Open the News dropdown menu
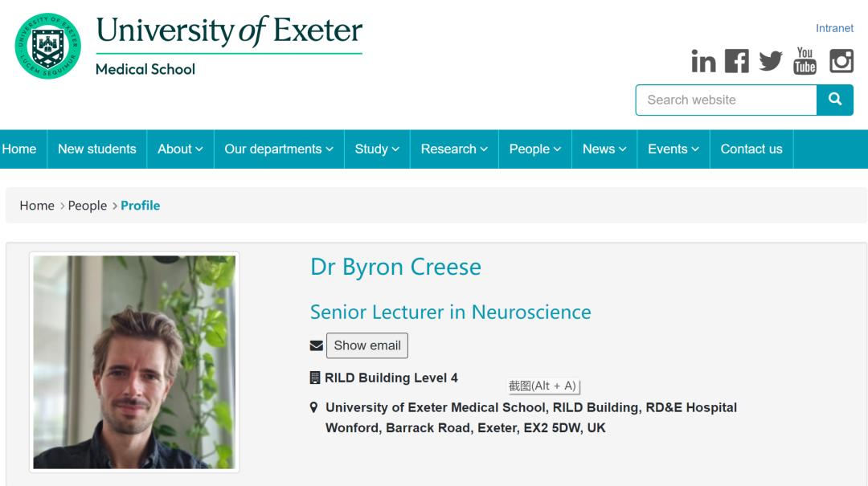The width and height of the screenshot is (868, 486). tap(604, 149)
